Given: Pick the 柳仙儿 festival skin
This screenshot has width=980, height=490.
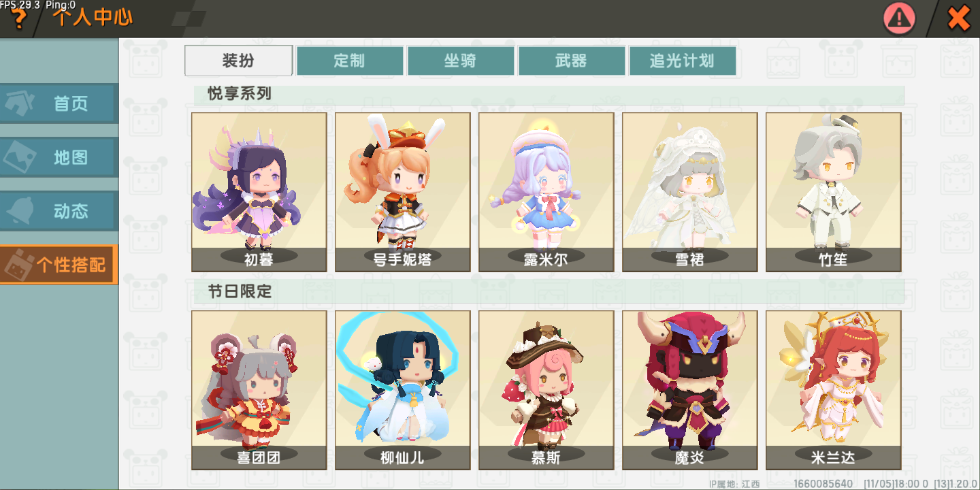Looking at the screenshot, I should click(403, 391).
